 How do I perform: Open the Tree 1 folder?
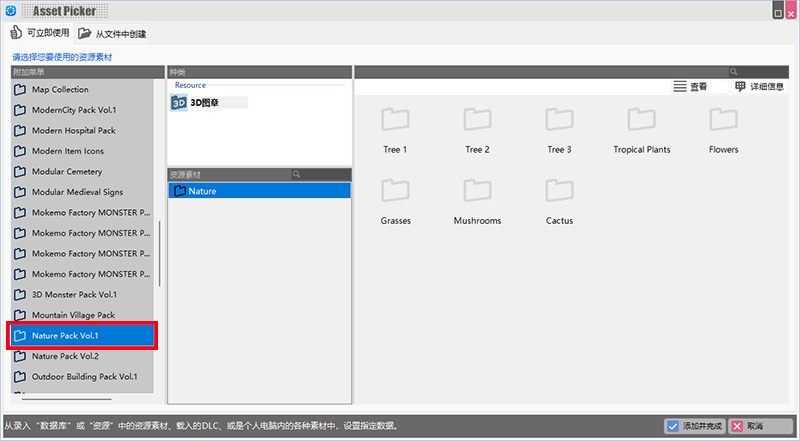click(x=395, y=121)
